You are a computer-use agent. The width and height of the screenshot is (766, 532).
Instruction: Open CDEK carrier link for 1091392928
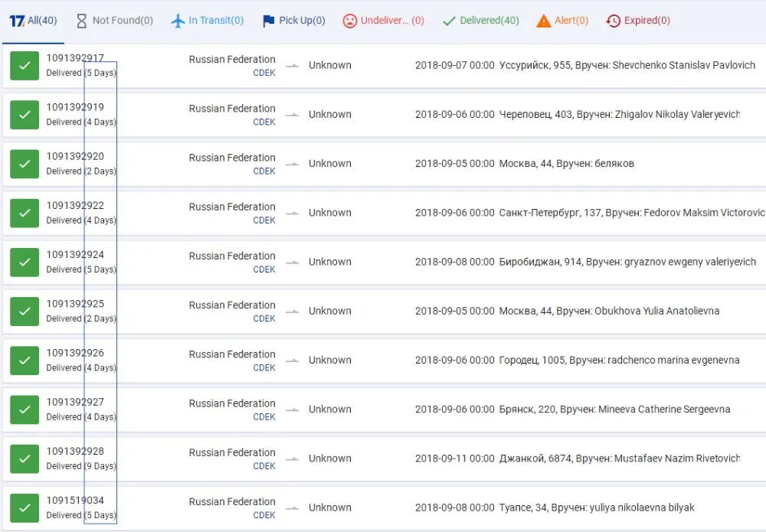[x=264, y=466]
